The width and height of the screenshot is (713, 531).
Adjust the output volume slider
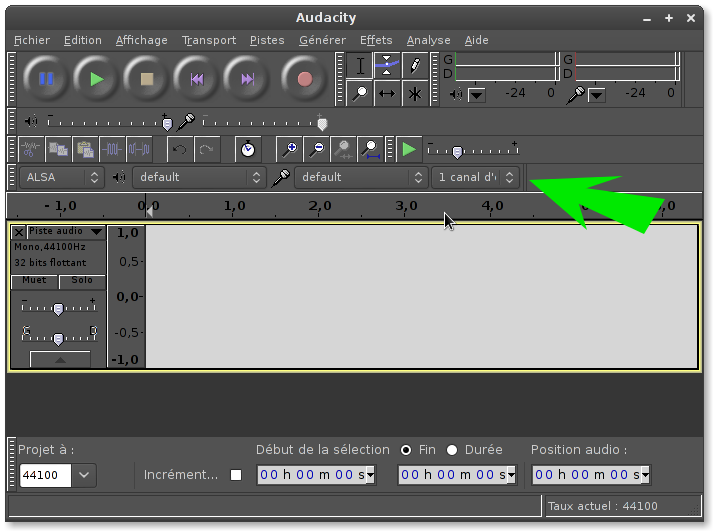108,122
